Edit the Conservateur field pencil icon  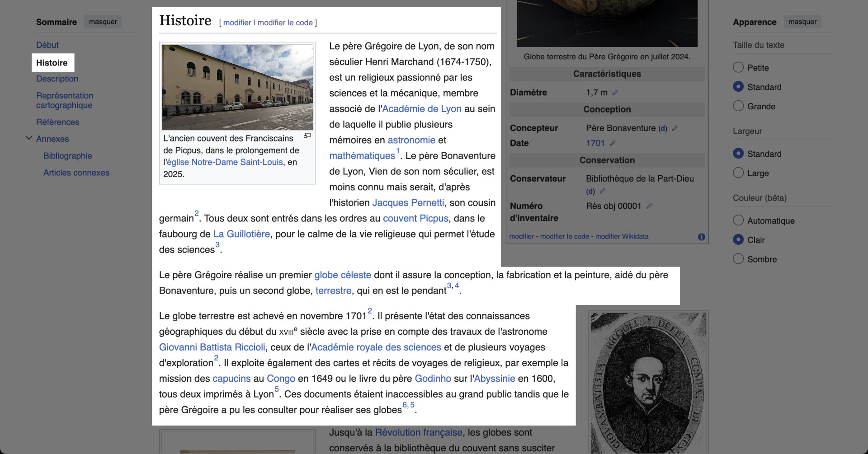[x=601, y=191]
